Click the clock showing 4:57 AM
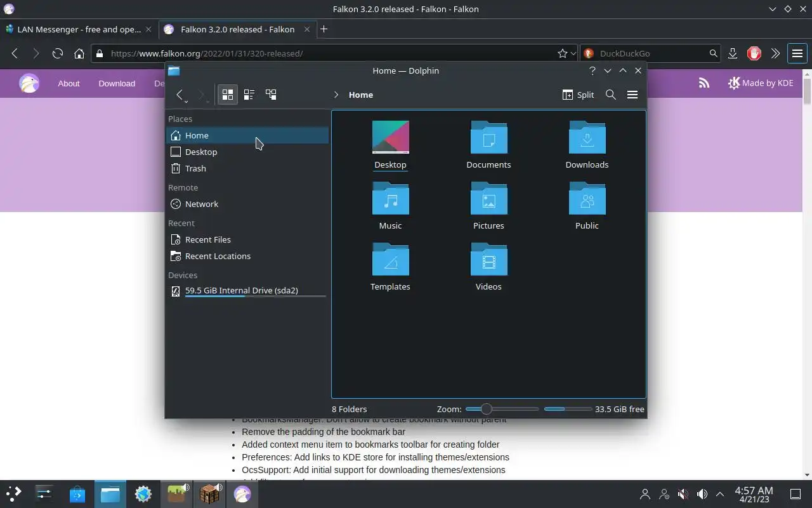The width and height of the screenshot is (812, 508). (x=754, y=494)
